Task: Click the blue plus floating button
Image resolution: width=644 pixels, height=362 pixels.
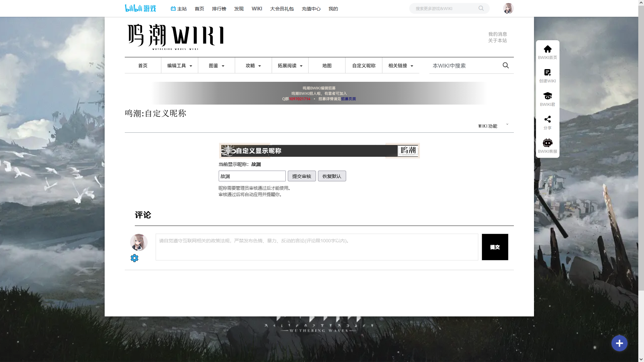Action: click(619, 343)
